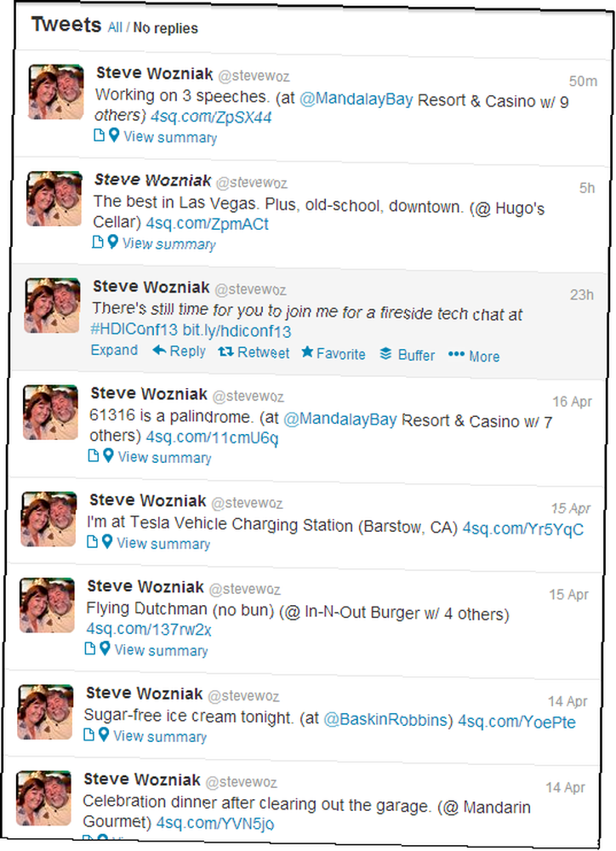
Task: Click the location pin icon on the Tesla tweet
Action: pyautogui.click(x=107, y=541)
